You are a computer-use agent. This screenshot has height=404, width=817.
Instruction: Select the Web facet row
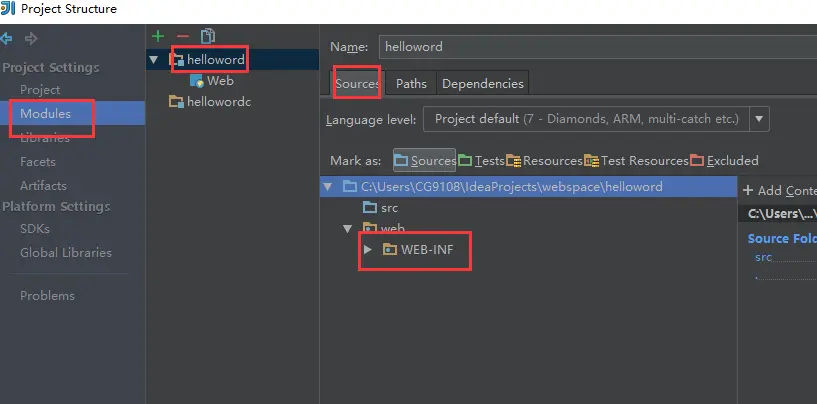(x=232, y=81)
